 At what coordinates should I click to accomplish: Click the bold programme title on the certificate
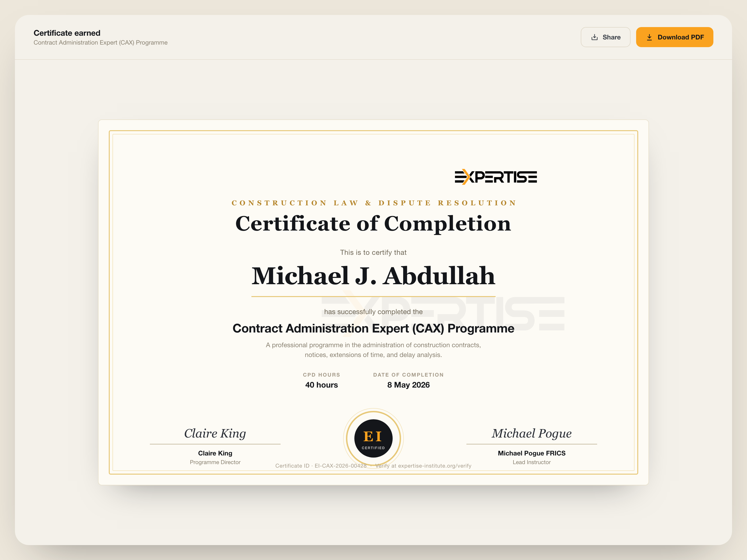[373, 329]
